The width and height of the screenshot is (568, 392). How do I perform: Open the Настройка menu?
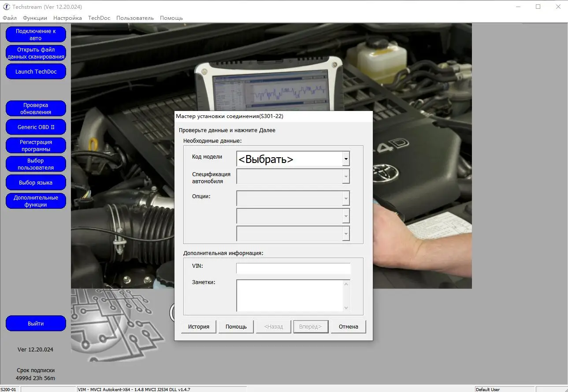pyautogui.click(x=67, y=18)
